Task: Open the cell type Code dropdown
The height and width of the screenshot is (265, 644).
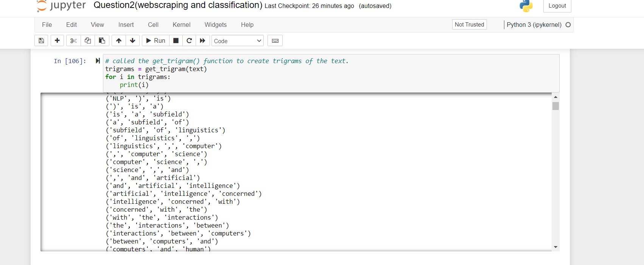Action: [x=238, y=41]
